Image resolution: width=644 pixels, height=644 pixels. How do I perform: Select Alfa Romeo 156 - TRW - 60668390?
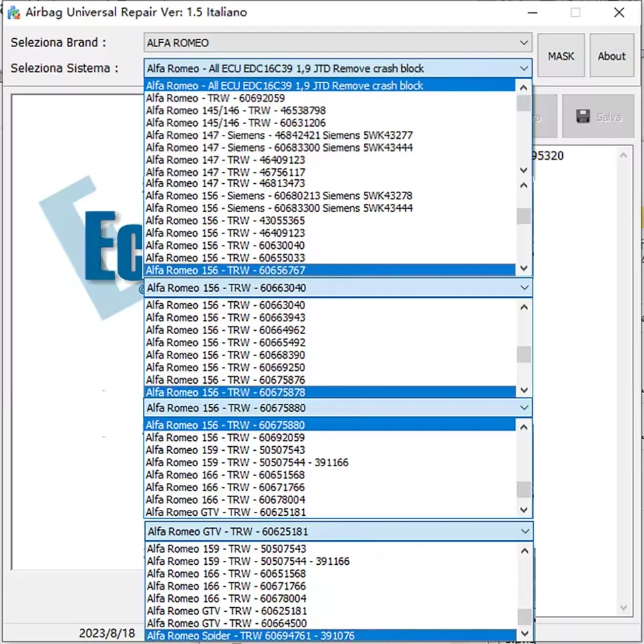(x=330, y=355)
